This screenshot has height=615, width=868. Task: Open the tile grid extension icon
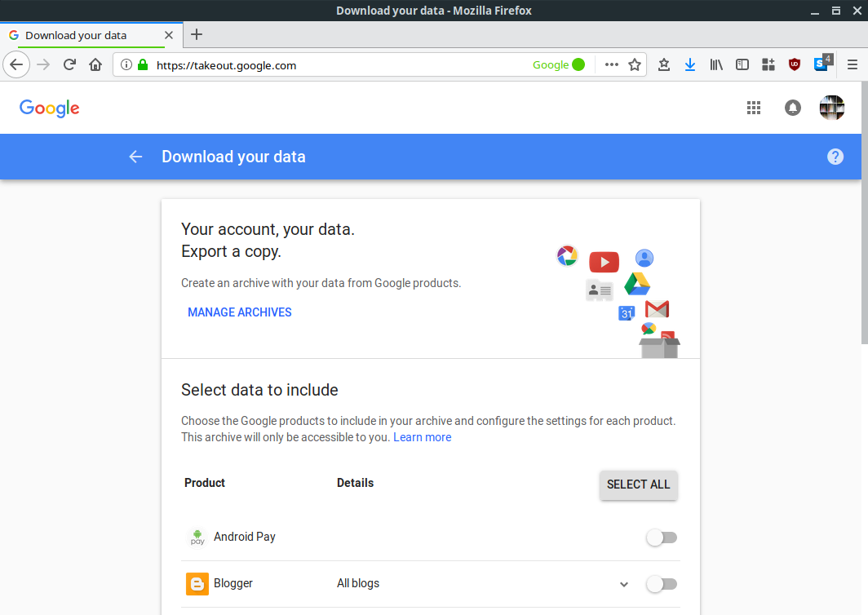click(768, 64)
